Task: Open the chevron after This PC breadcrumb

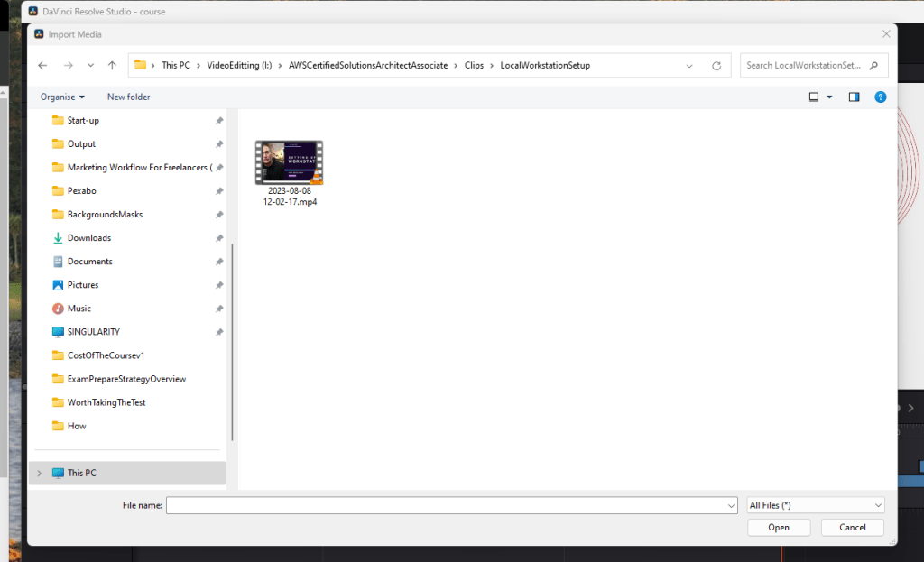Action: click(x=199, y=65)
